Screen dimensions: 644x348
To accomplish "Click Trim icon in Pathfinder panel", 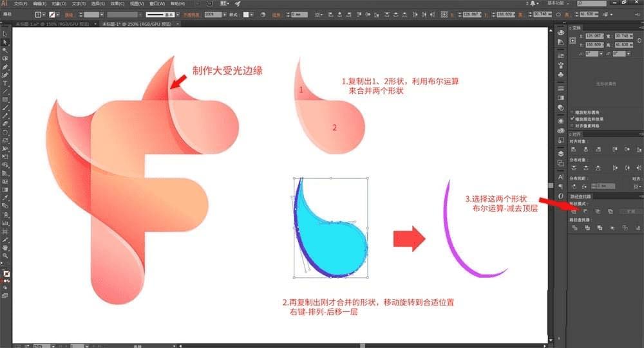I will tap(587, 228).
